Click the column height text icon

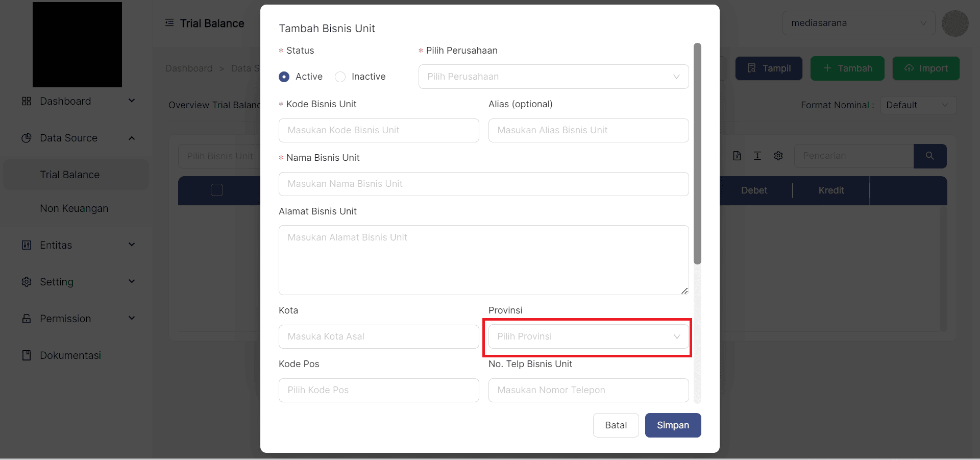click(x=757, y=156)
